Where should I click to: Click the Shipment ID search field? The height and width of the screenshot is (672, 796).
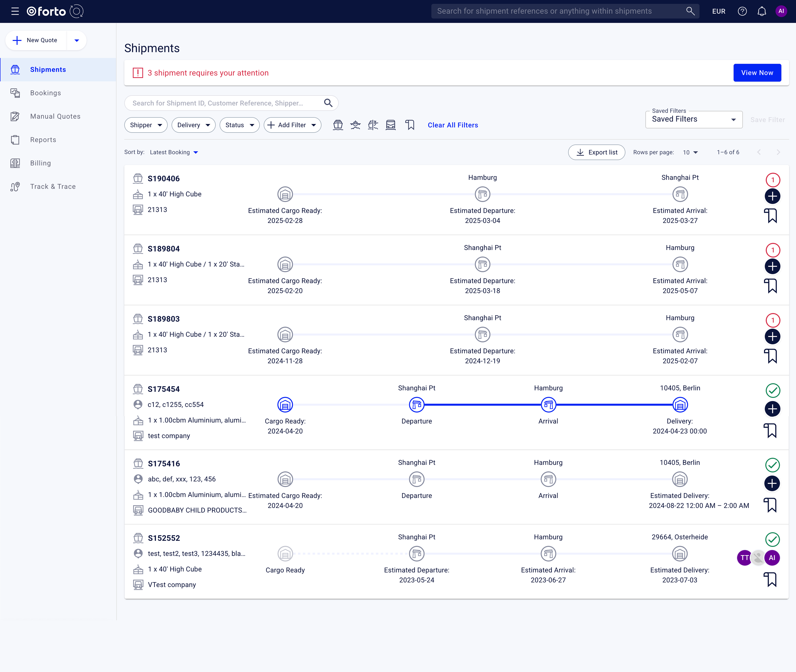225,103
